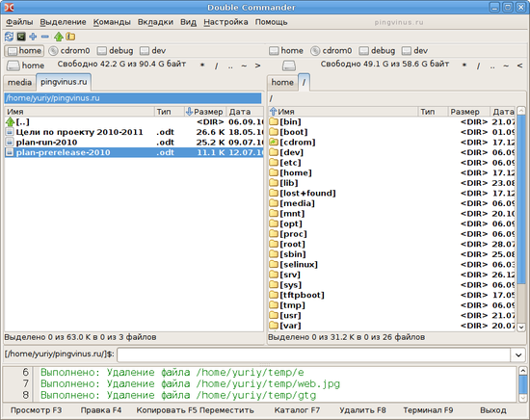Open the Выделение menu
Viewport: 530px width, 420px height.
63,22
